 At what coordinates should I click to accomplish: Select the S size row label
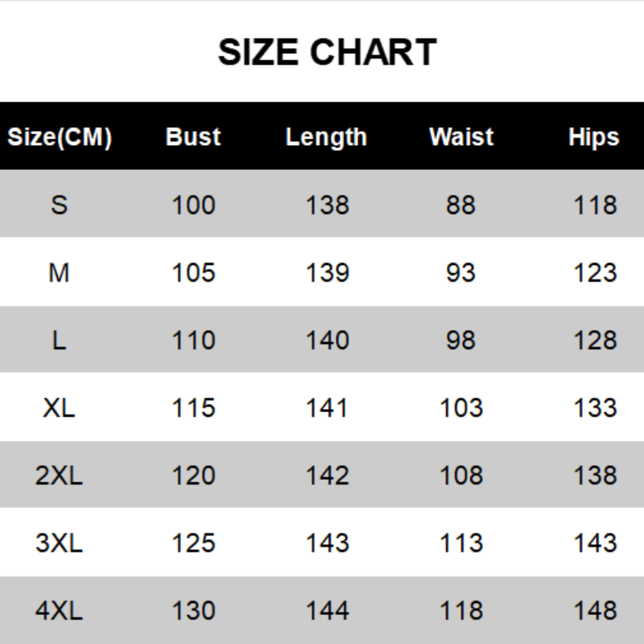tap(60, 205)
